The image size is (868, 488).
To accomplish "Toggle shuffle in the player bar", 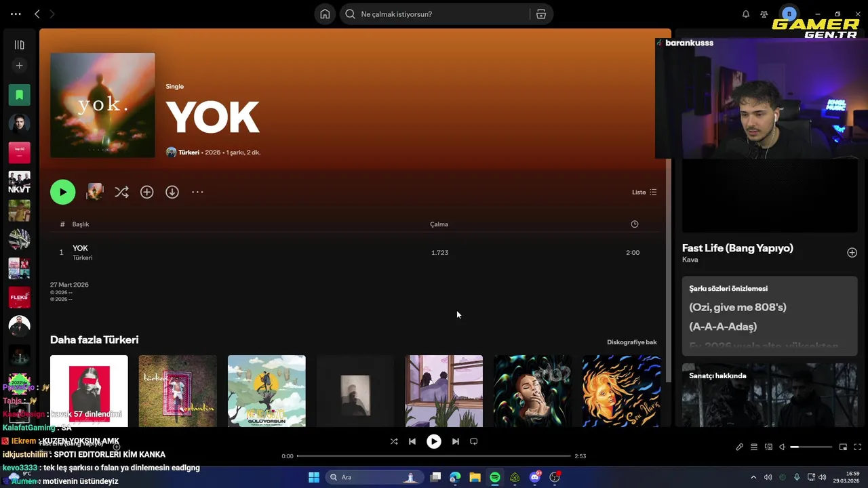I will [394, 441].
